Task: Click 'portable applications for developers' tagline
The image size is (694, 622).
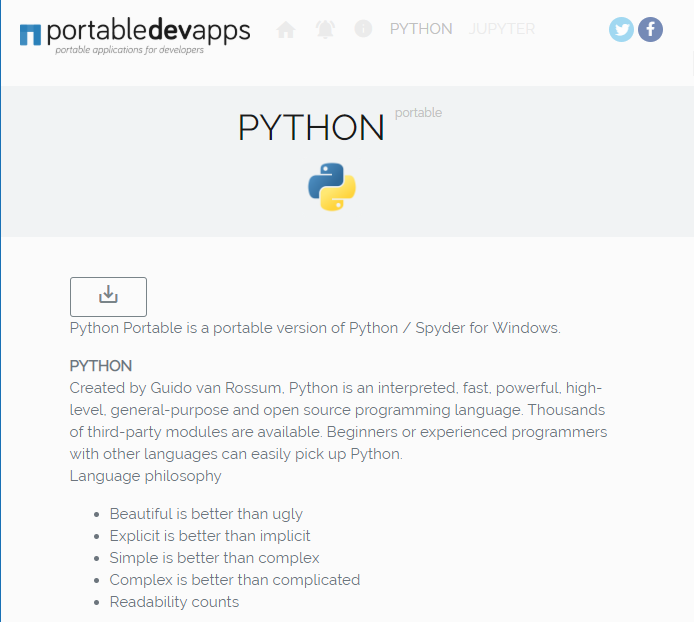Action: point(129,50)
